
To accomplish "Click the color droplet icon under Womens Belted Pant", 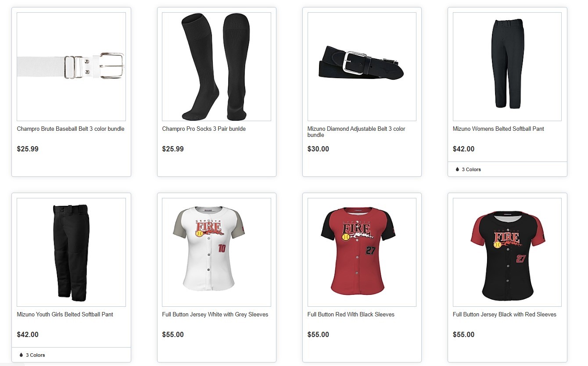I will 457,169.
